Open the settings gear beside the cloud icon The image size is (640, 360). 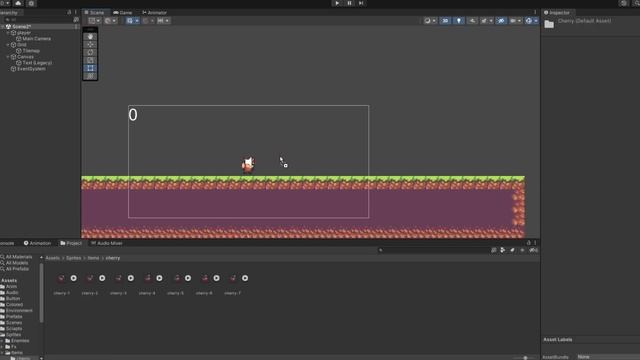coord(31,3)
